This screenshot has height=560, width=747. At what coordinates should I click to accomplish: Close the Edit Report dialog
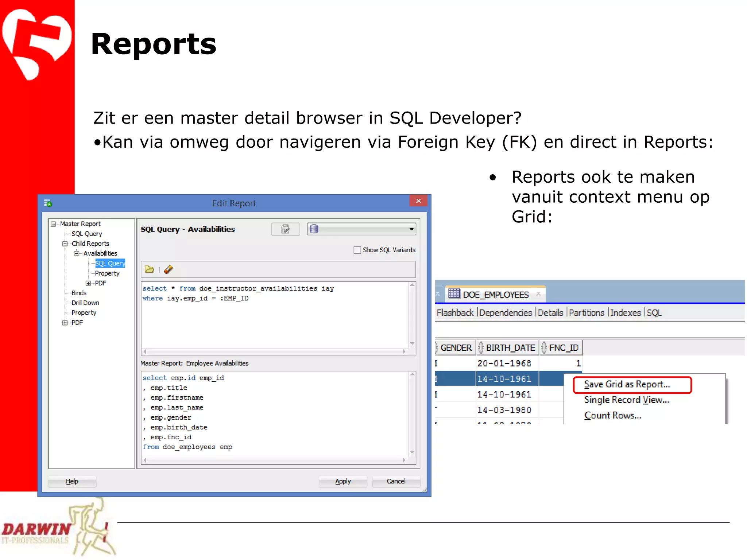tap(418, 201)
